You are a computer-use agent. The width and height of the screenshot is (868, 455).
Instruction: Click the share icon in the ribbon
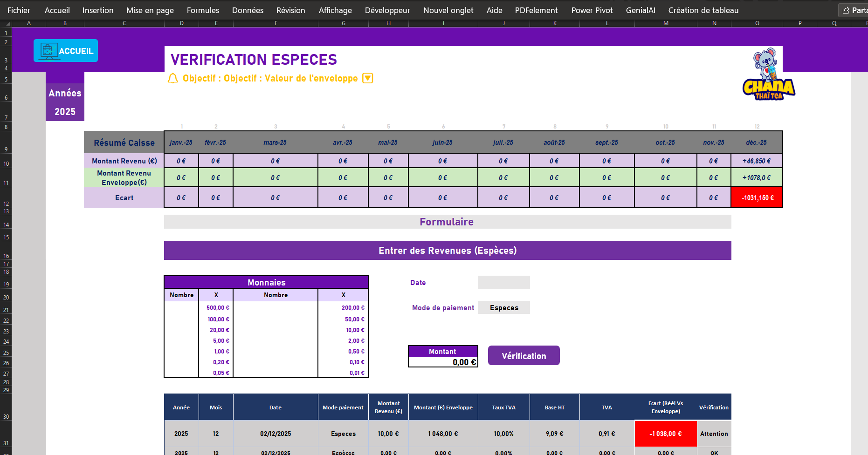(x=846, y=10)
